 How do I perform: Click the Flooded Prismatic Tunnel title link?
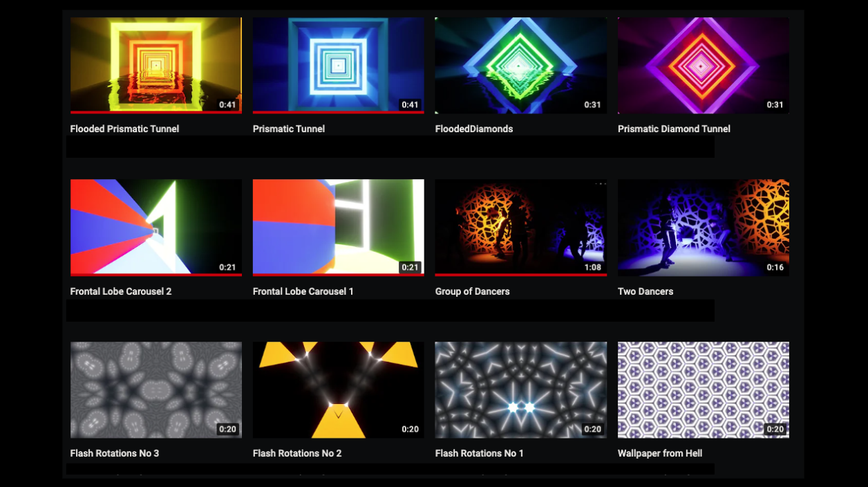[x=124, y=129]
